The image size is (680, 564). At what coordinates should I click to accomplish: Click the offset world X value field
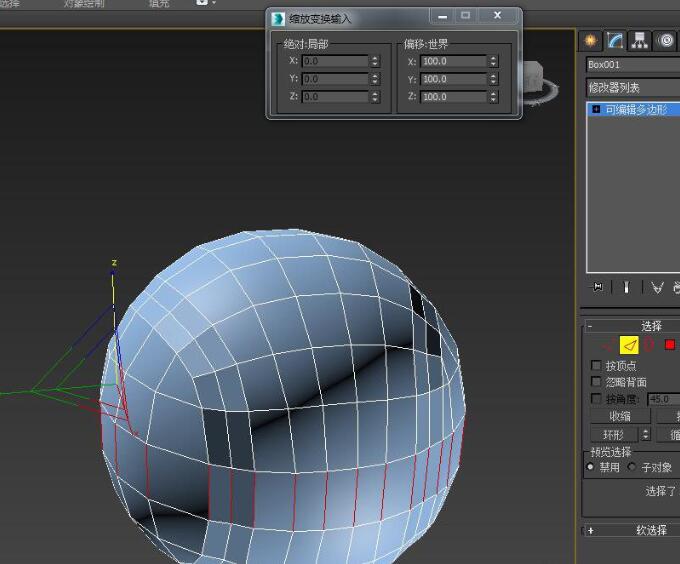click(x=453, y=61)
